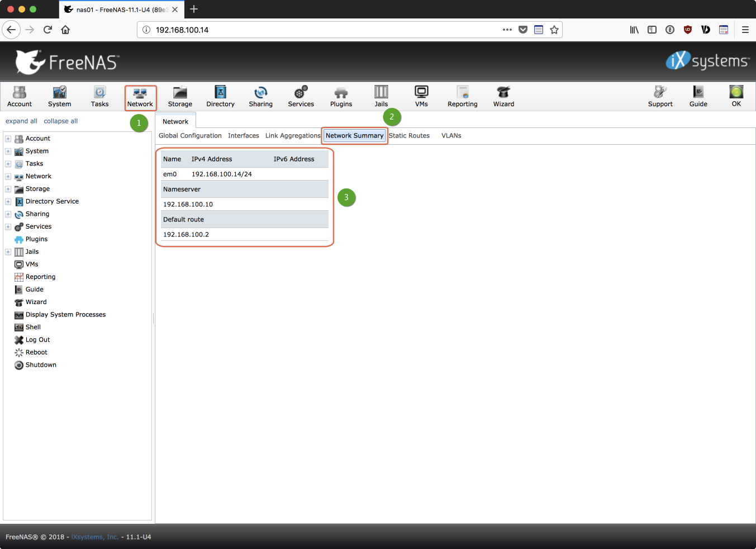Click the browser address bar
Screen dimensions: 756x549
point(324,30)
